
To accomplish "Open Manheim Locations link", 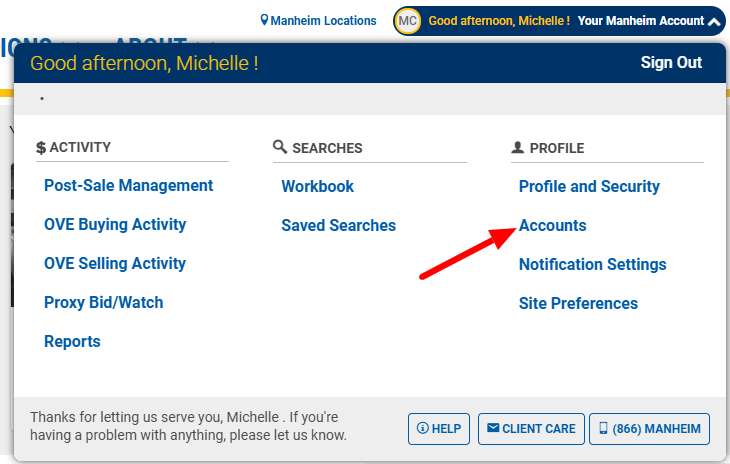I will (323, 21).
